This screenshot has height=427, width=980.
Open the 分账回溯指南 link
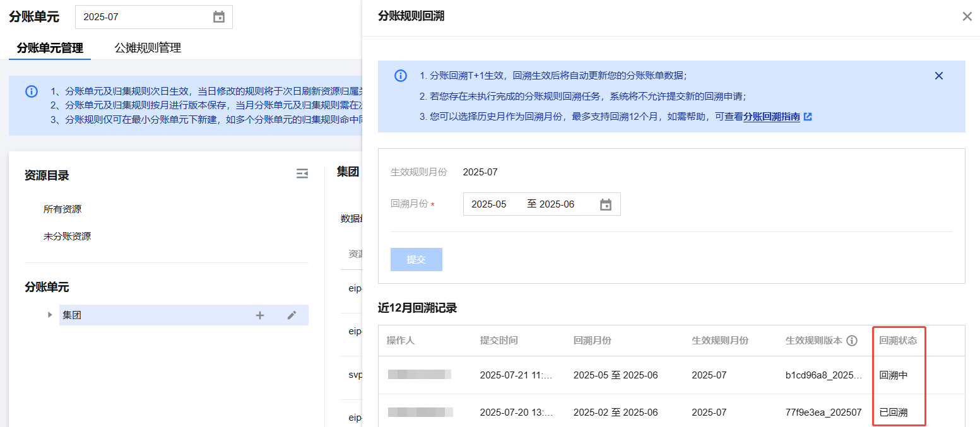point(772,117)
